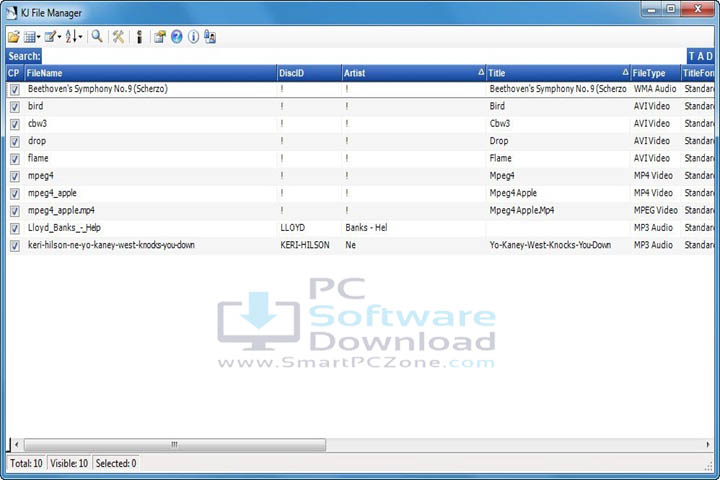Toggle the checkbox for flame row
The height and width of the screenshot is (480, 720).
click(15, 159)
